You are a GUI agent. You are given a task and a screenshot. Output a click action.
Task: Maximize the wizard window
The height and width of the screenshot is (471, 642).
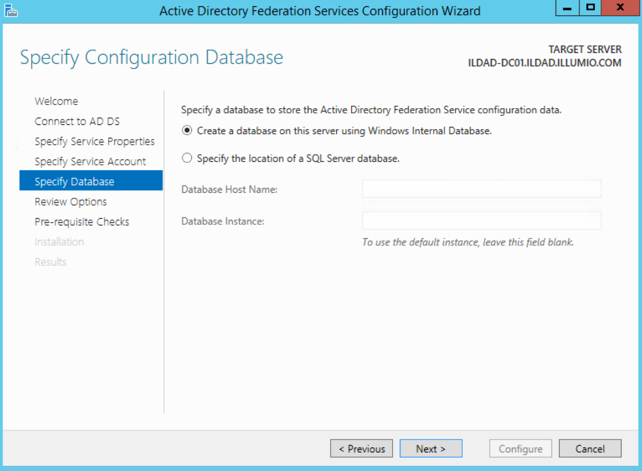tap(590, 8)
